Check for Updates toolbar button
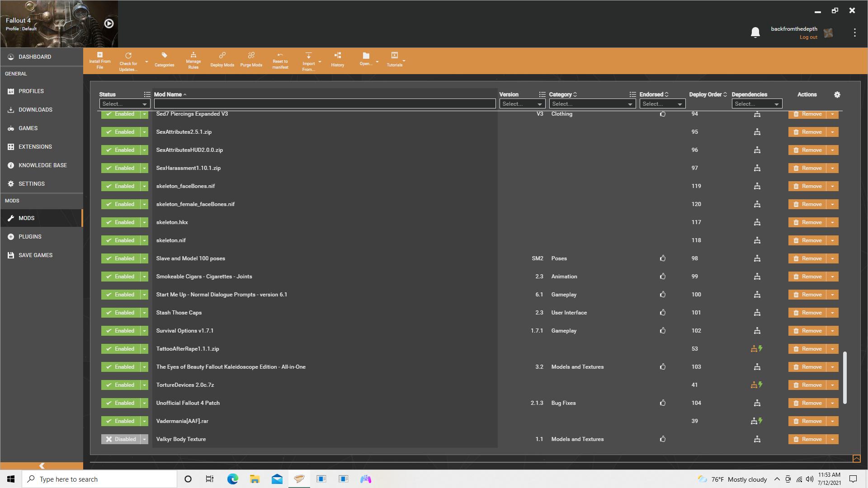 128,61
